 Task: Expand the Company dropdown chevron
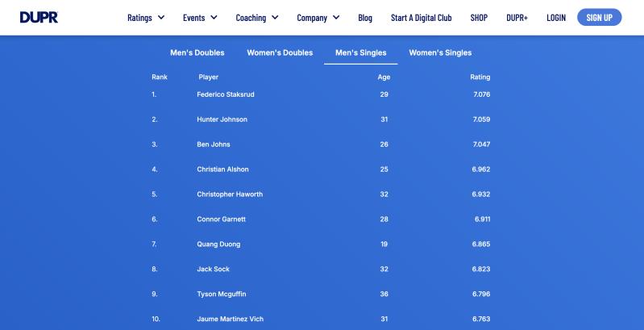[x=336, y=18]
